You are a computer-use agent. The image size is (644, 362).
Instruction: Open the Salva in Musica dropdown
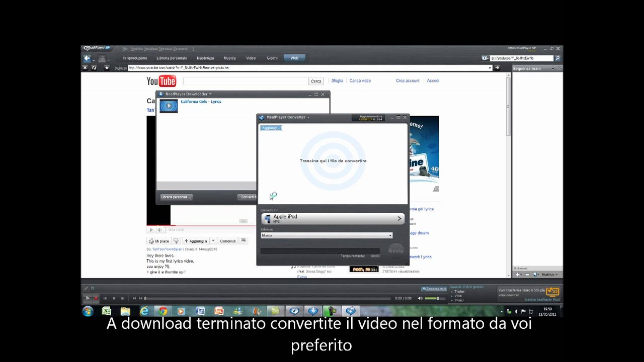point(327,235)
